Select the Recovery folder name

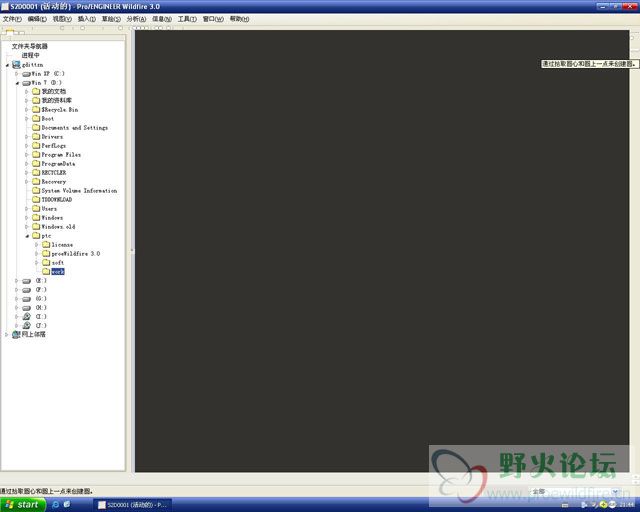53,182
